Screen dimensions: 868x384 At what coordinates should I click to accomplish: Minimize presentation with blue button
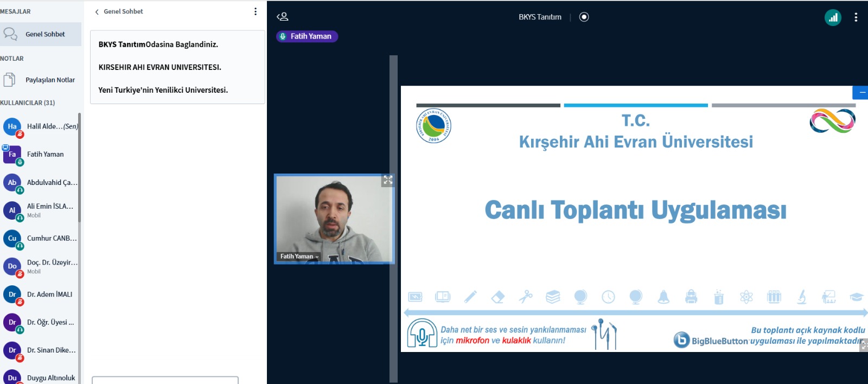coord(861,93)
